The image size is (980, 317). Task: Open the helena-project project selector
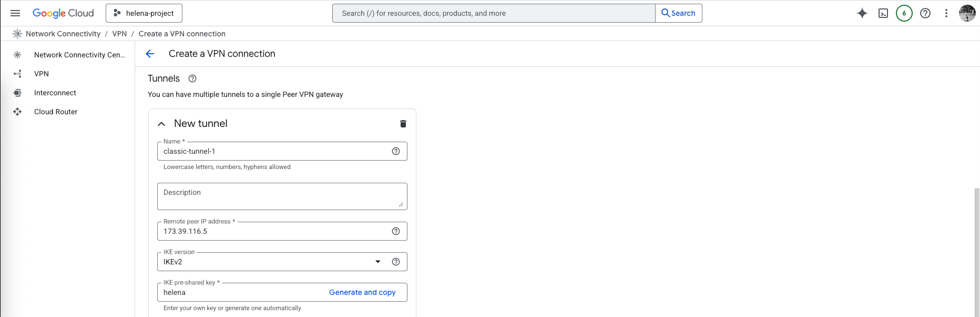click(x=144, y=13)
